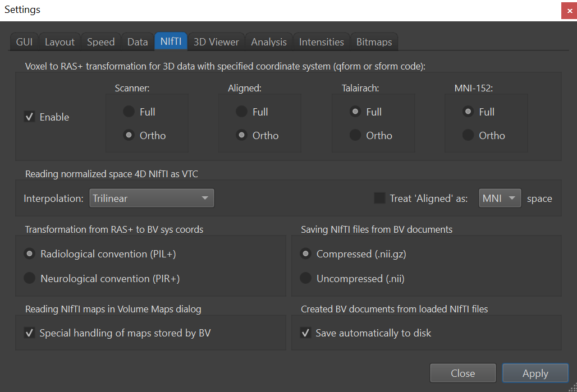Open the Bitmaps tab

[x=374, y=41]
